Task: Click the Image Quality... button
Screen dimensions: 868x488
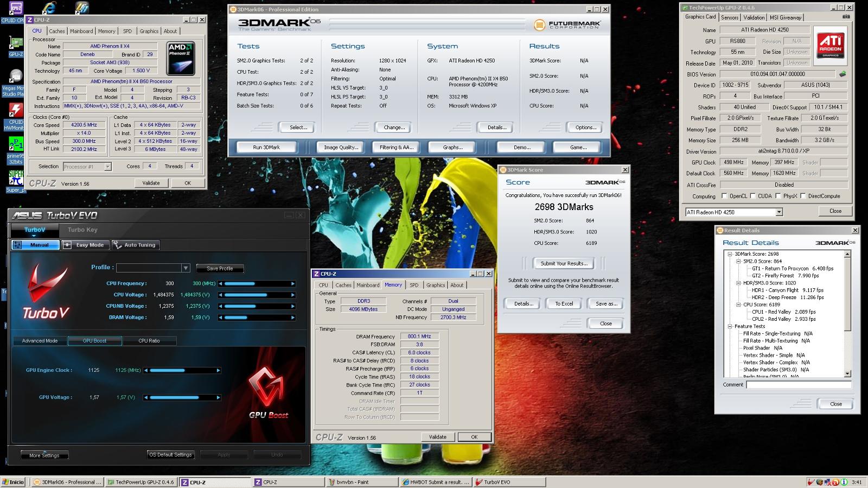Action: [341, 147]
